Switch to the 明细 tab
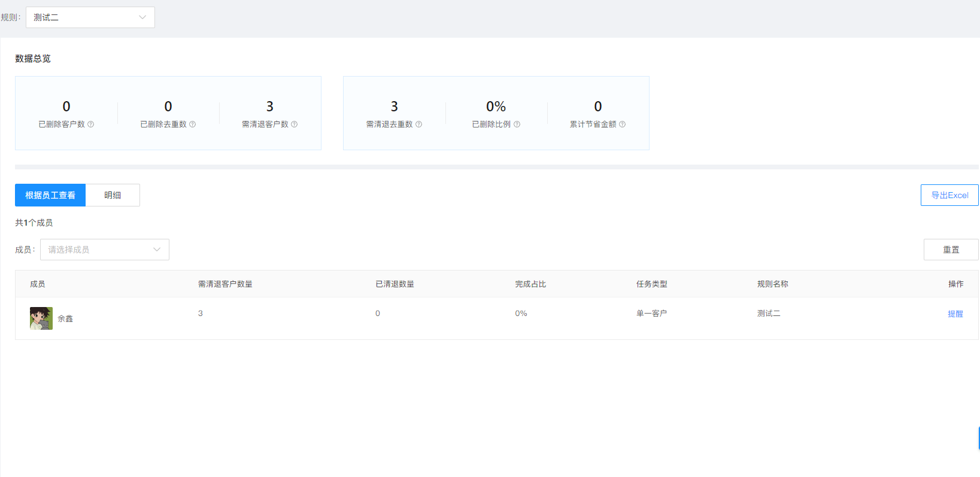This screenshot has height=477, width=980. coord(113,195)
